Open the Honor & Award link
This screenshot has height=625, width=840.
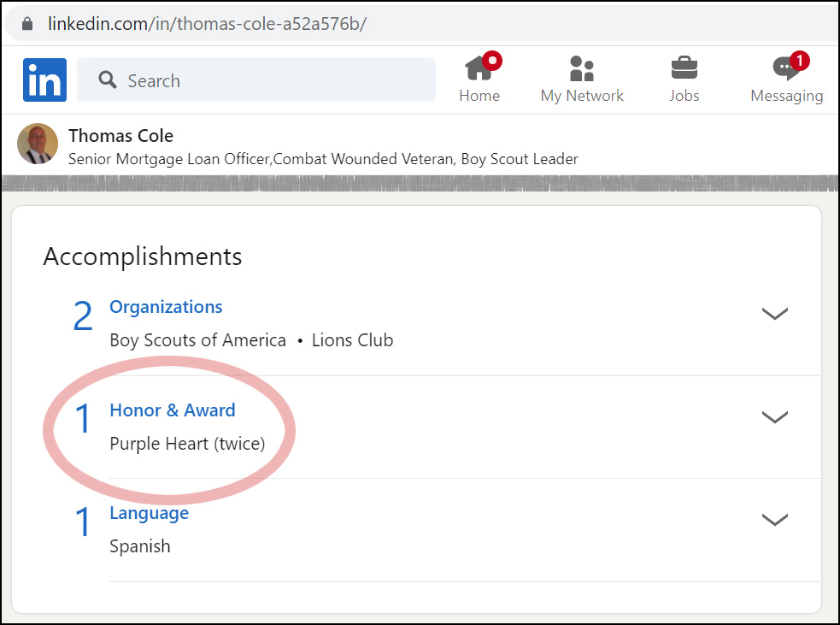tap(173, 410)
